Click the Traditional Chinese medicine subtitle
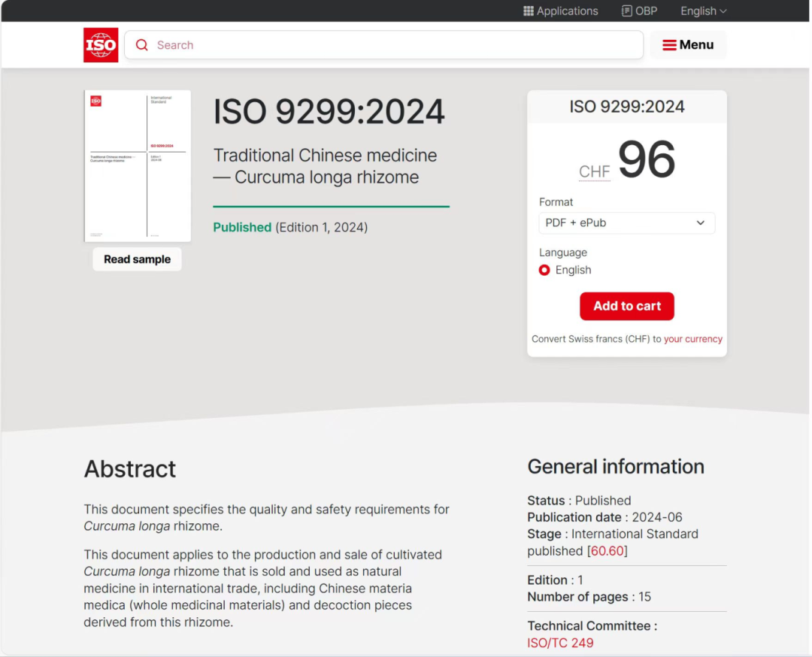This screenshot has height=657, width=812. (x=326, y=166)
